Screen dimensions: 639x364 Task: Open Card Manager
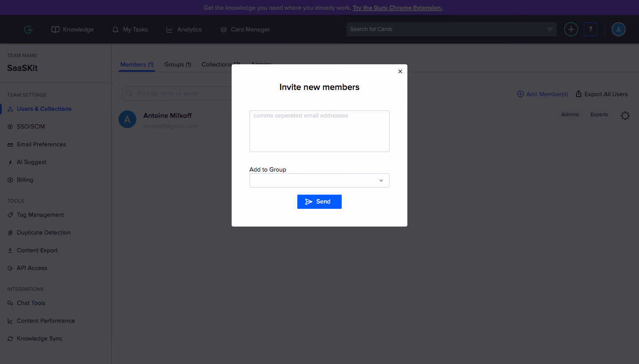click(x=245, y=30)
